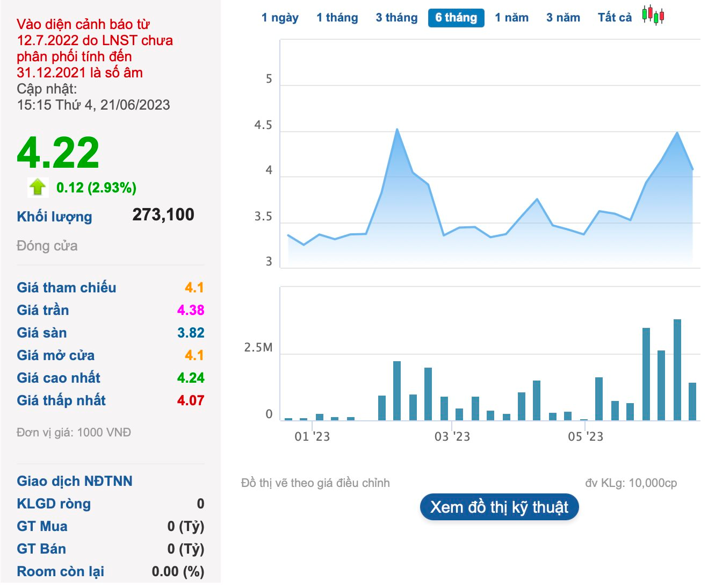708x588 pixels.
Task: Switch to the 1 tháng range tab
Action: point(337,18)
